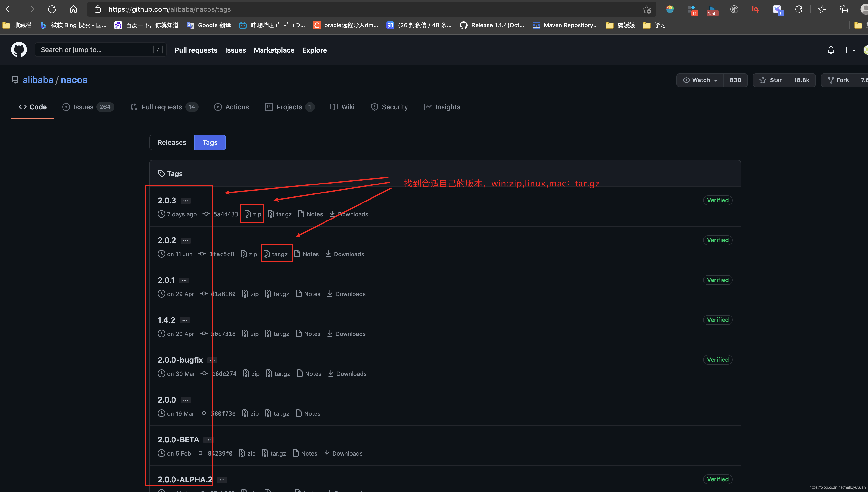Click the GitHub Octocat logo
The image size is (868, 492).
point(19,50)
